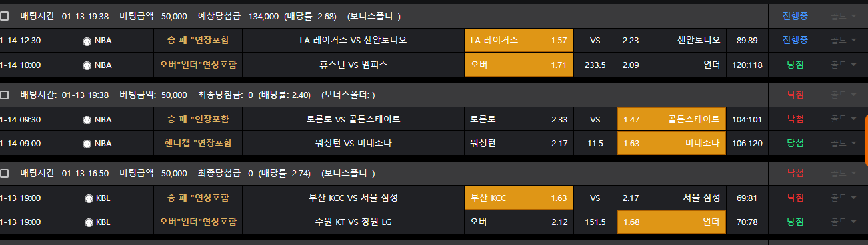This screenshot has width=868, height=245.
Task: Click the 진행중 status on first slip header
Action: point(795,16)
